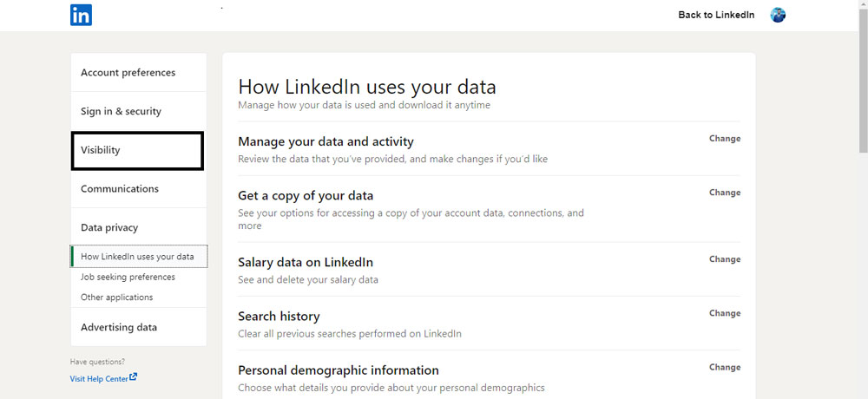This screenshot has width=868, height=399.
Task: Open Account preferences section
Action: coord(138,73)
